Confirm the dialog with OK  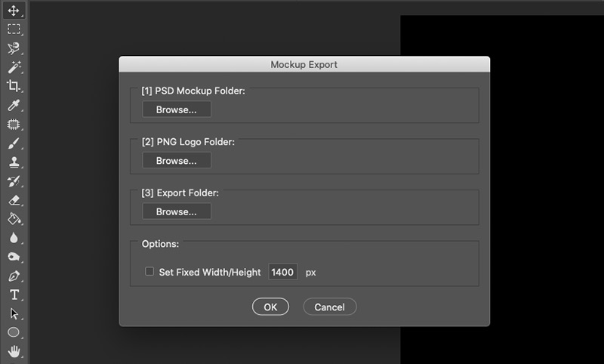270,307
